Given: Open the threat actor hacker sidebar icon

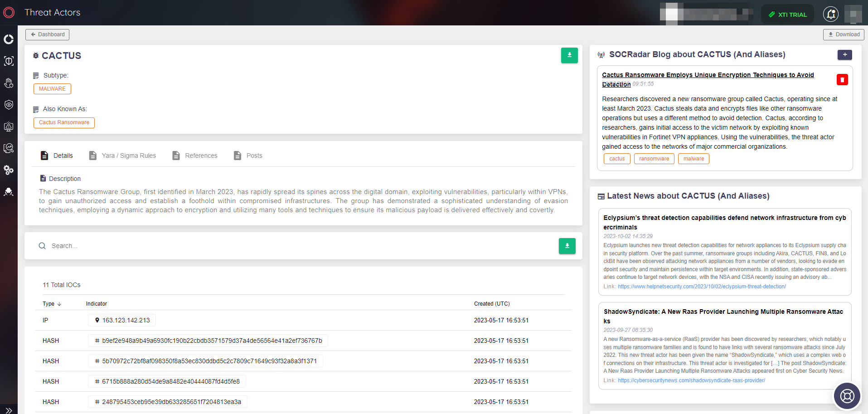Looking at the screenshot, I should [9, 192].
